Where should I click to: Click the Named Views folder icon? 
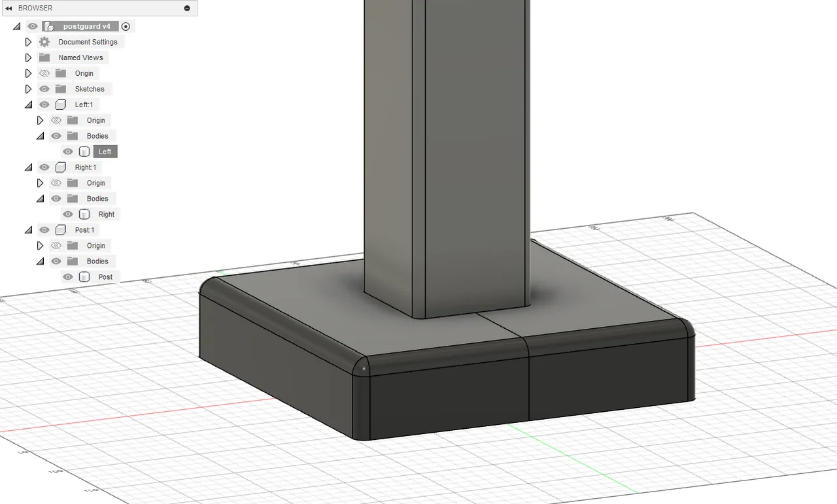point(44,57)
